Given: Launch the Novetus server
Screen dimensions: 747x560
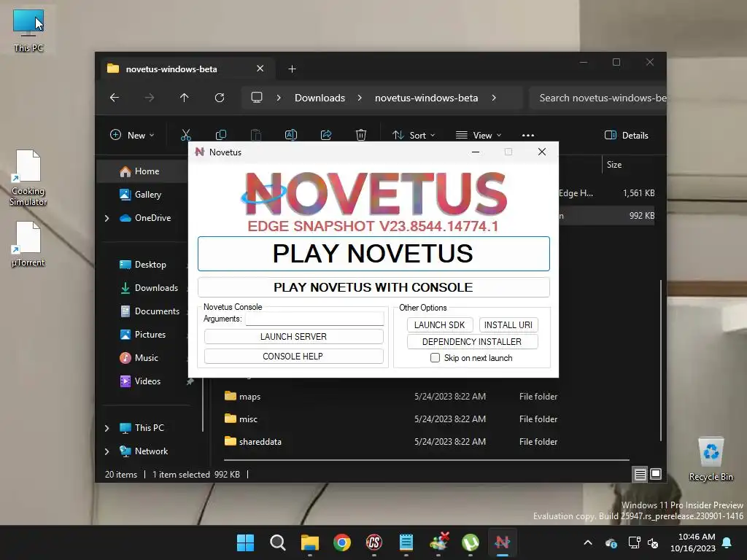Looking at the screenshot, I should click(x=293, y=337).
